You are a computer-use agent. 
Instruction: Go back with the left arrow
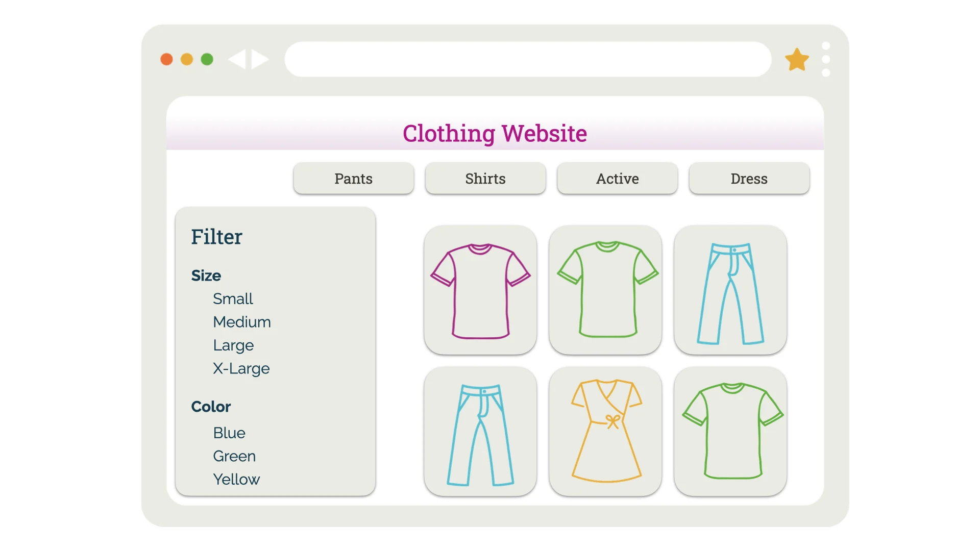tap(237, 59)
